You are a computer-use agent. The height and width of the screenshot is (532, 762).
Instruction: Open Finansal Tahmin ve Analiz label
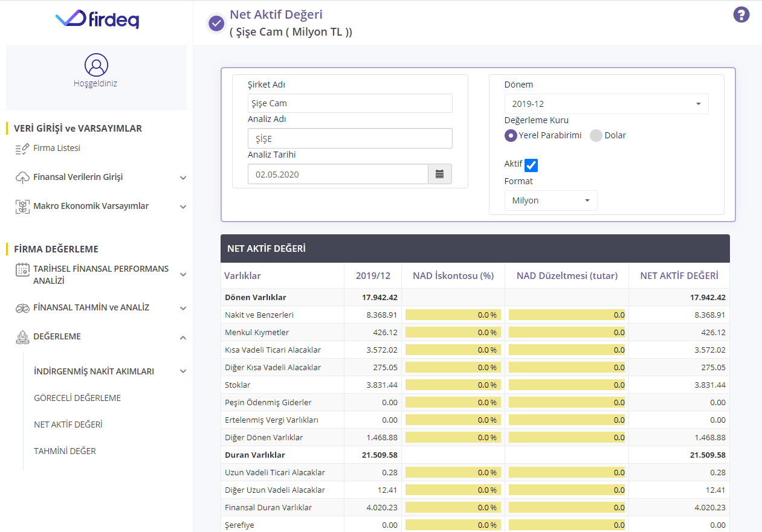(x=91, y=307)
